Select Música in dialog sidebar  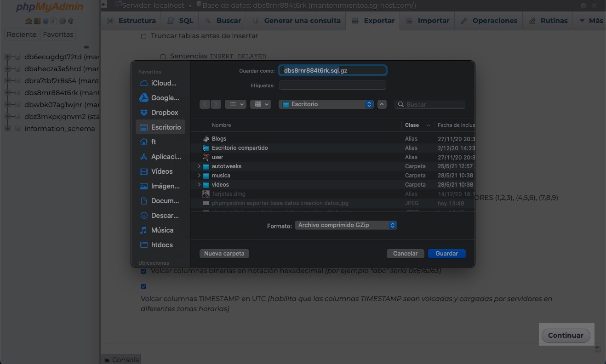pyautogui.click(x=160, y=230)
